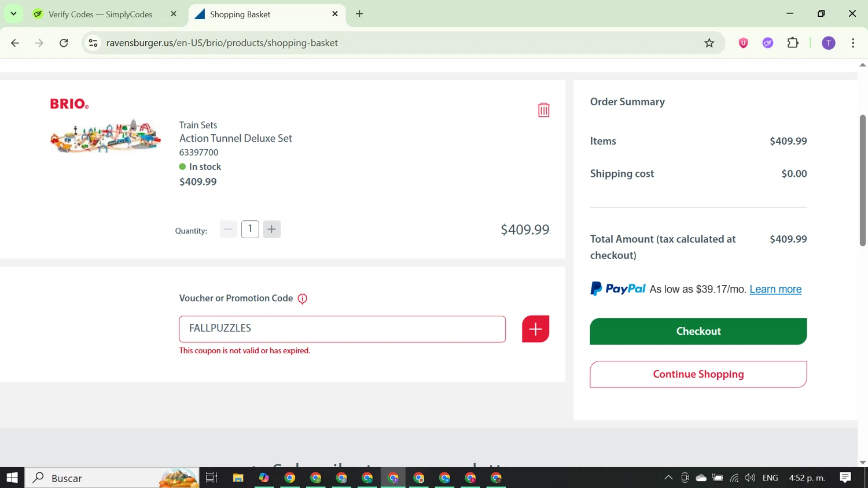Screen dimensions: 868x488
Task: Open Chrome three-dot menu
Action: point(853,43)
